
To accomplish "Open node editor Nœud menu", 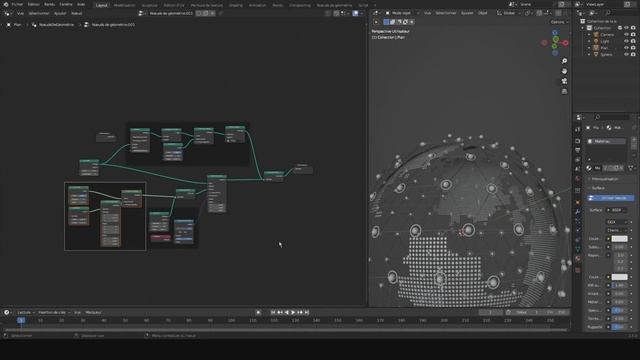I will click(76, 13).
